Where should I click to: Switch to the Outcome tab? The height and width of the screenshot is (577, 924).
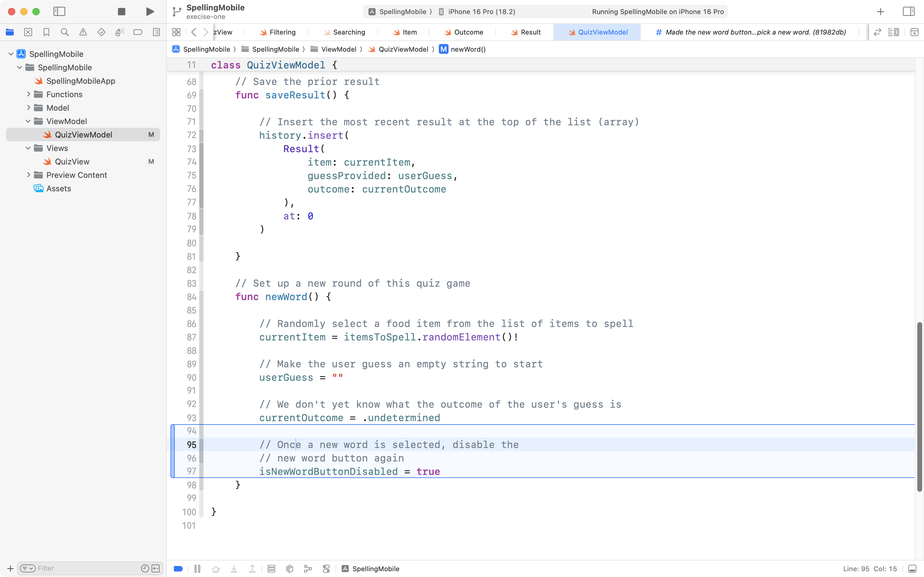(x=468, y=32)
